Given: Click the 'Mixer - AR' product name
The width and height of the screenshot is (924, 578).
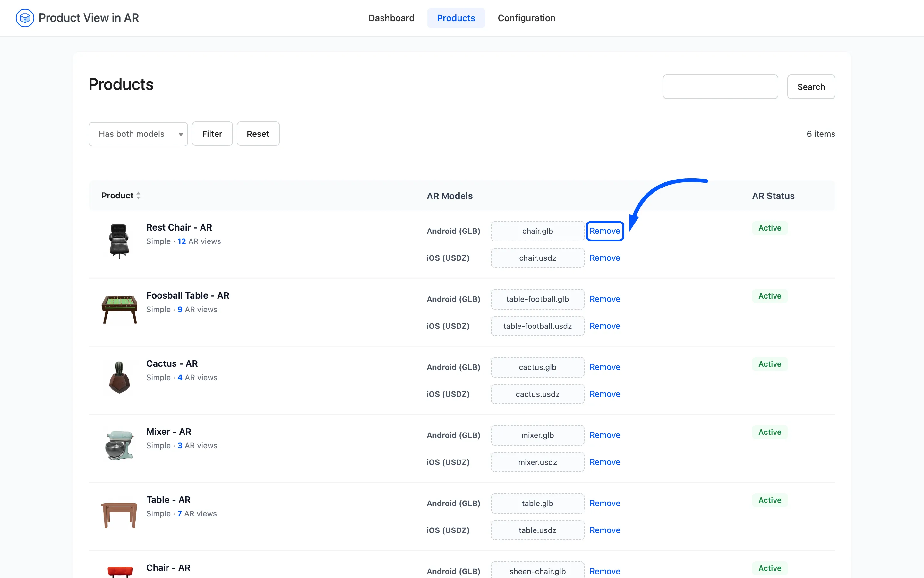Looking at the screenshot, I should tap(169, 432).
